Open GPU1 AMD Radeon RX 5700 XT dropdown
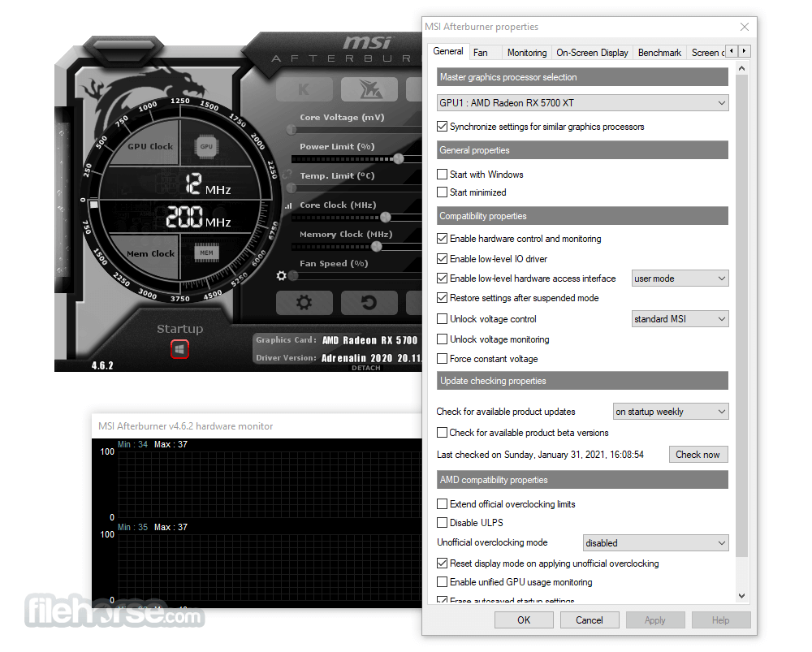 coord(582,102)
